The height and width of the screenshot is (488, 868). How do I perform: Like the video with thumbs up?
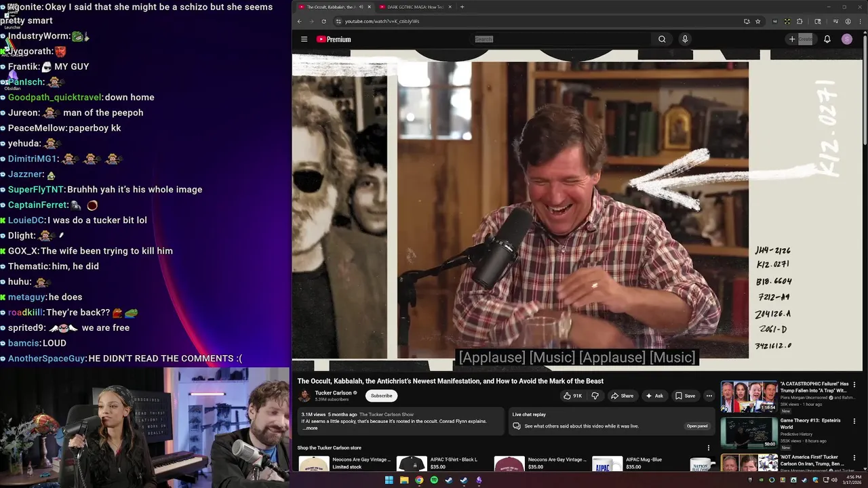(x=572, y=396)
